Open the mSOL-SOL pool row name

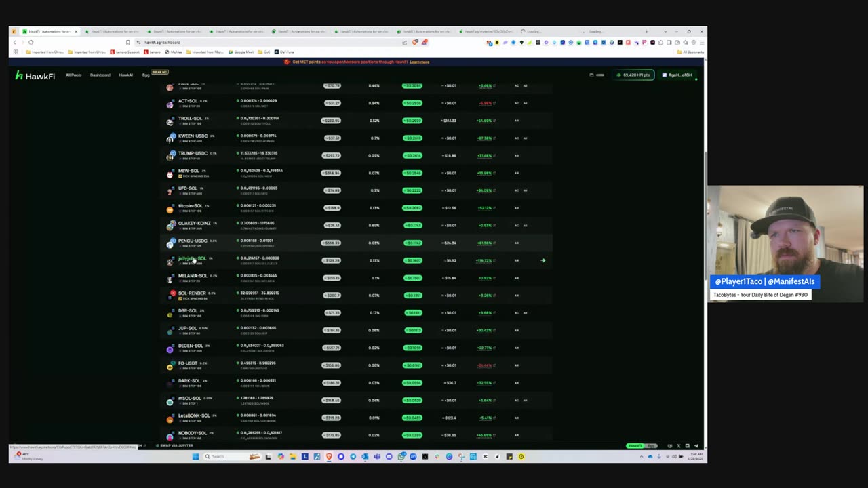click(x=189, y=399)
